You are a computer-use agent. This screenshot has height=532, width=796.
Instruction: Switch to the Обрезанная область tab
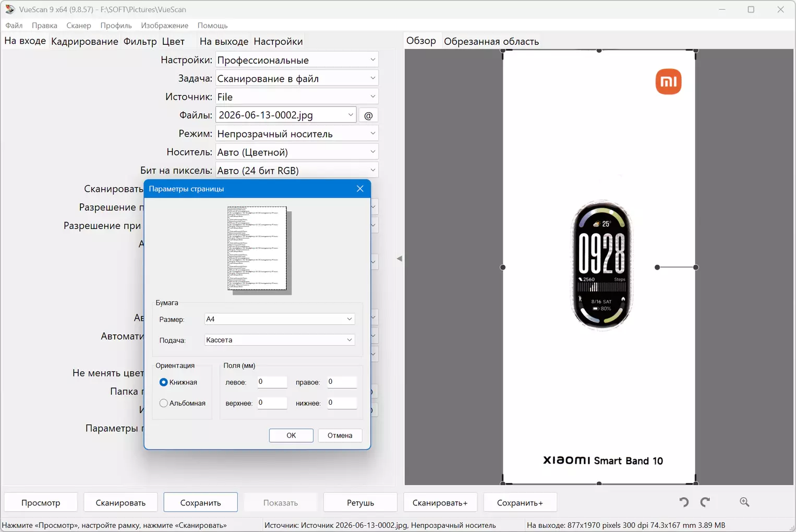click(491, 41)
